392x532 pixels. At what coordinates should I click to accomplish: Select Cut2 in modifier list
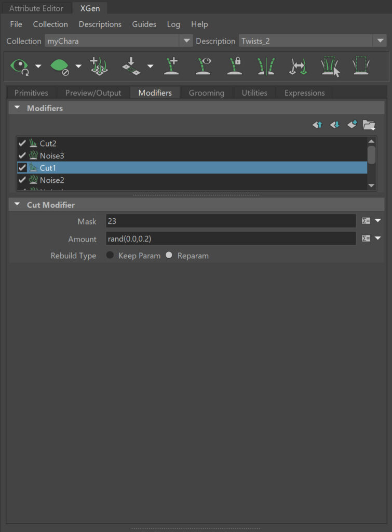(x=192, y=143)
